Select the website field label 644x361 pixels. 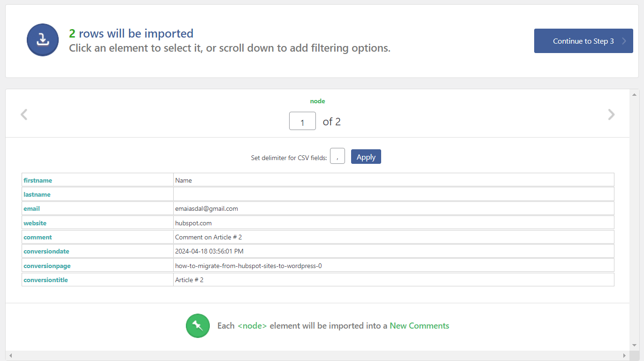click(35, 223)
